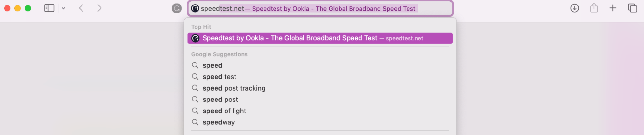644x135 pixels.
Task: Add a new tab with the plus icon
Action: (613, 8)
